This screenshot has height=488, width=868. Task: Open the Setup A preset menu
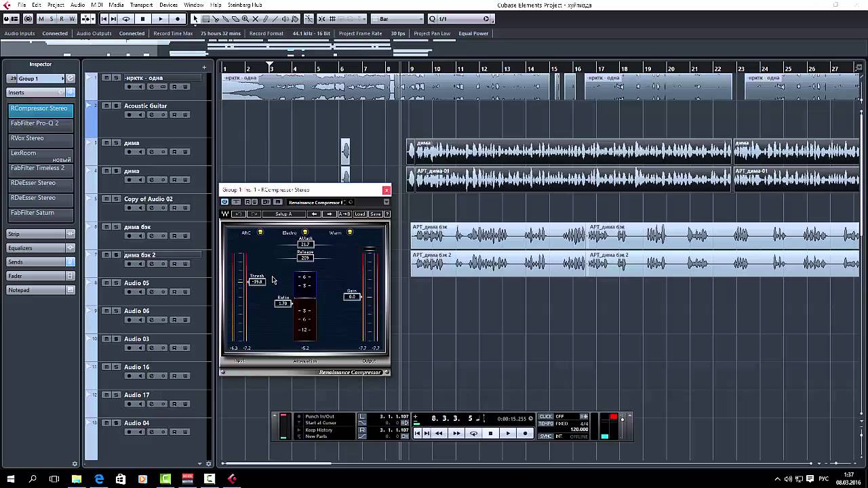point(283,214)
